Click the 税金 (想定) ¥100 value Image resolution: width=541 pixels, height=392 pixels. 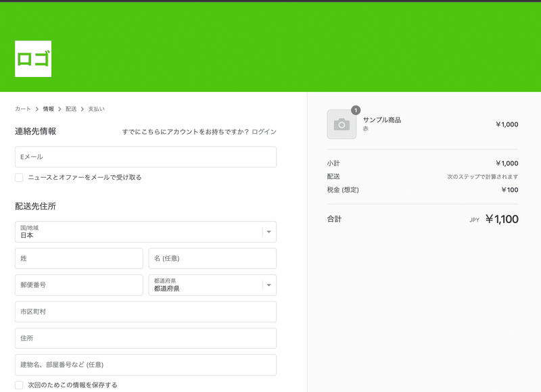coord(510,190)
